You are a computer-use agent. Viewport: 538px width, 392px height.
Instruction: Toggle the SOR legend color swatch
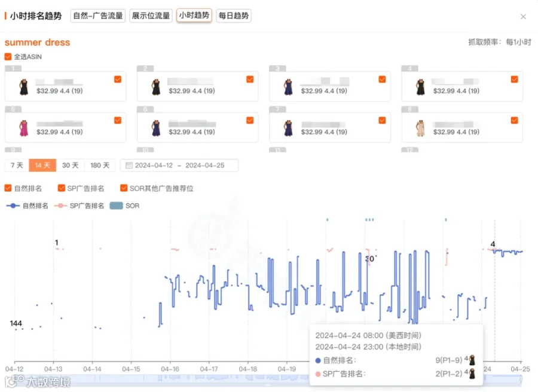[x=117, y=206]
